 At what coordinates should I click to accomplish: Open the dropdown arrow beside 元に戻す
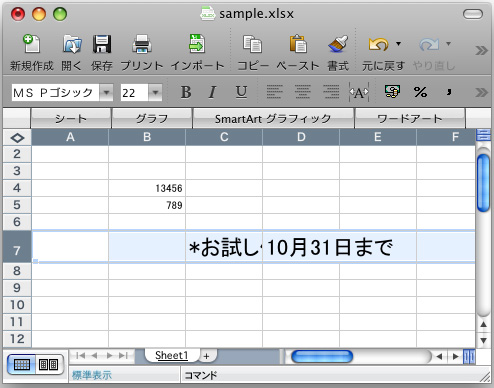[x=398, y=44]
